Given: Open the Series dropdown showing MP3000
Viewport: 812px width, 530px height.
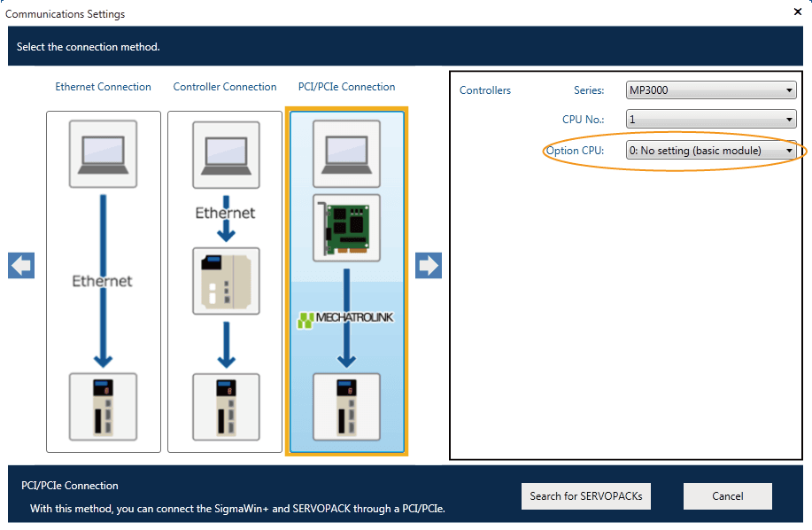Looking at the screenshot, I should pyautogui.click(x=711, y=90).
